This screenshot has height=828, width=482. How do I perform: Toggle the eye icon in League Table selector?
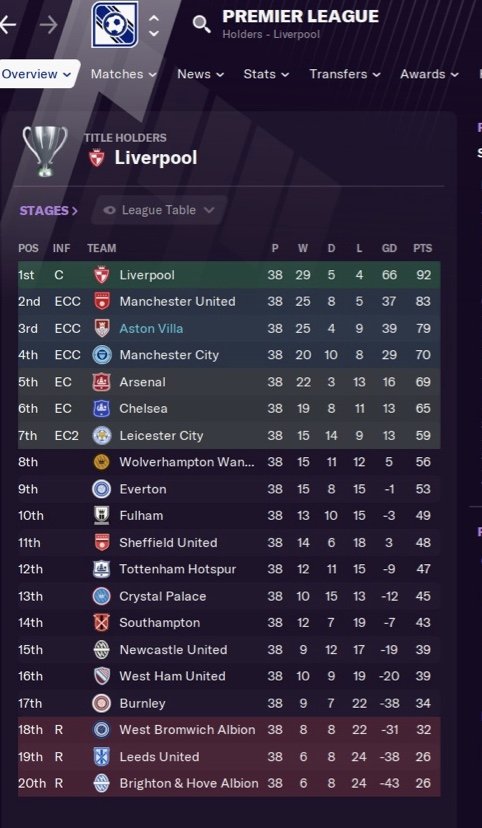(109, 210)
